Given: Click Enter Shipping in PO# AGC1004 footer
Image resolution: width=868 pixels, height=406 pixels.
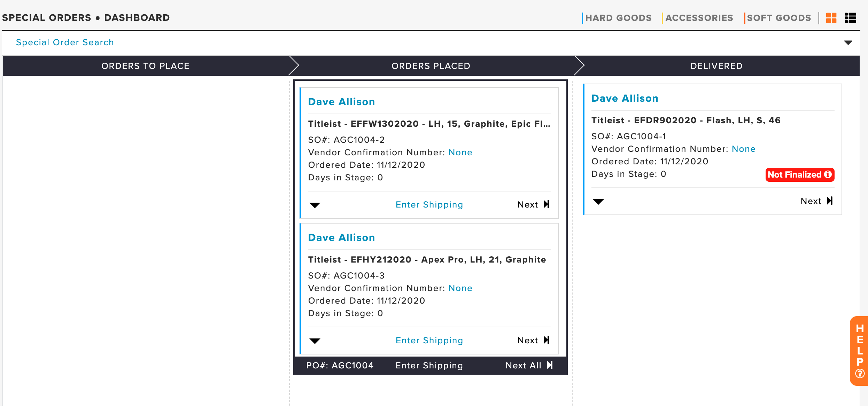Looking at the screenshot, I should [429, 365].
